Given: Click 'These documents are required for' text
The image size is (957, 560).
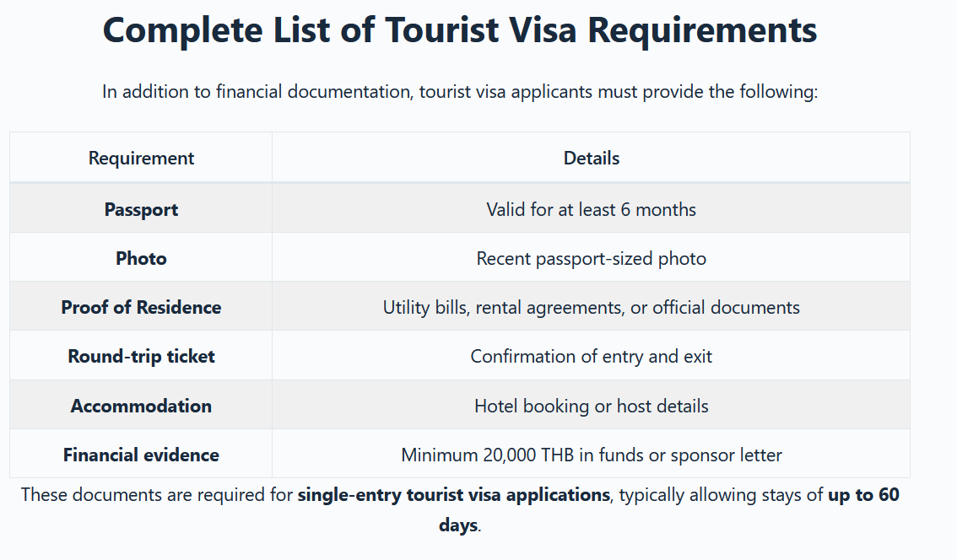Looking at the screenshot, I should click(x=157, y=494).
